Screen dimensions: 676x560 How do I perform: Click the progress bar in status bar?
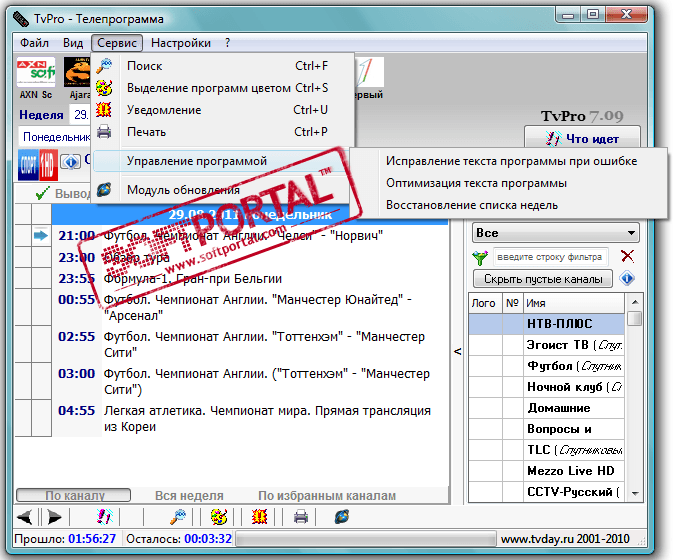pos(366,539)
